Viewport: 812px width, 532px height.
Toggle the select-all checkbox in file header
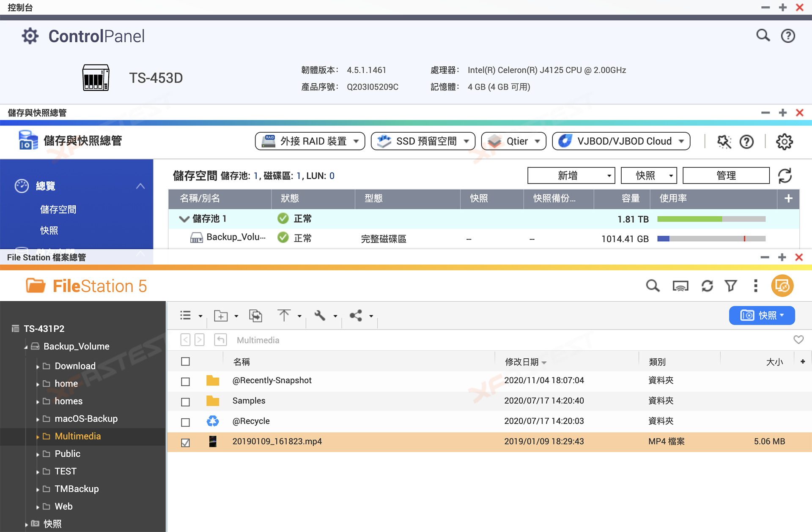(x=185, y=362)
